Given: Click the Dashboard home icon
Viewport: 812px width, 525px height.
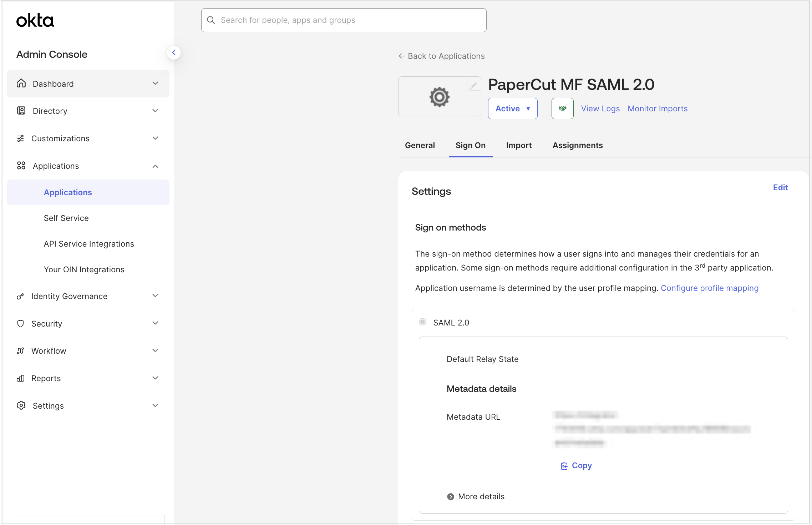Looking at the screenshot, I should pyautogui.click(x=21, y=84).
